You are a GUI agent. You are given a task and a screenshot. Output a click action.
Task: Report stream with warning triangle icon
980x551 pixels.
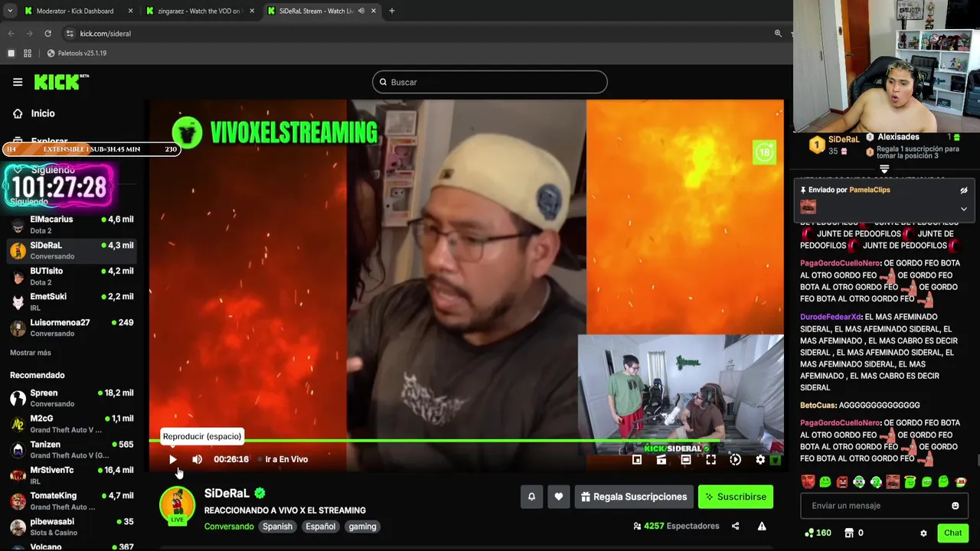pyautogui.click(x=762, y=526)
